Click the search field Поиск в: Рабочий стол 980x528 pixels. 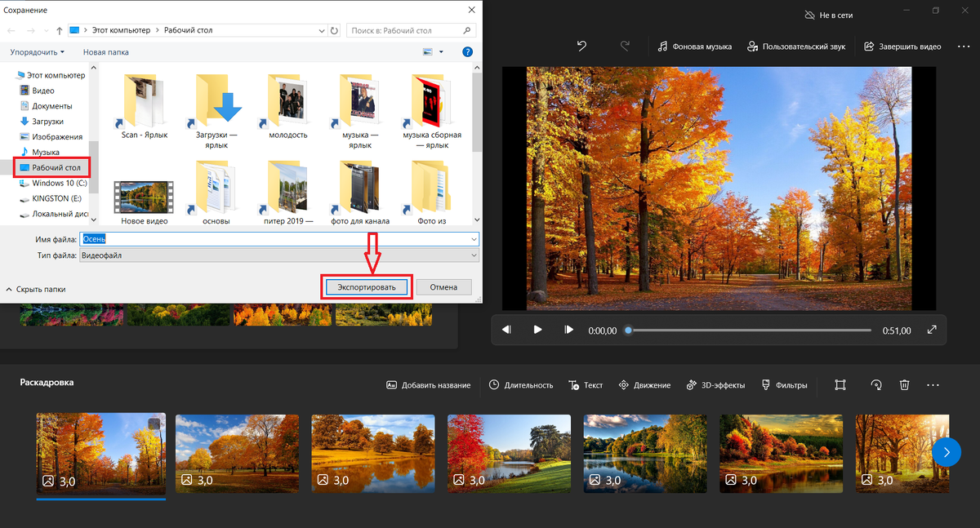click(x=412, y=30)
